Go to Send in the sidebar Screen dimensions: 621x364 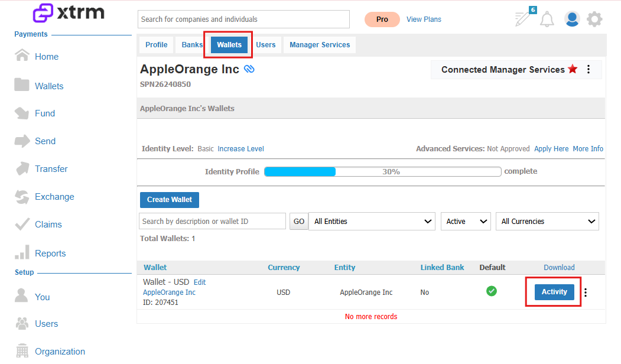(x=45, y=141)
